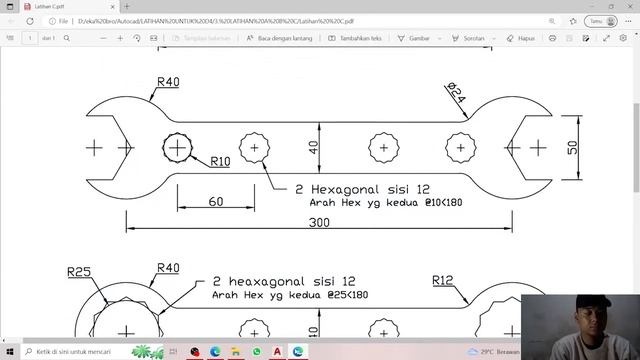Rotate the PDF page
This screenshot has height=360, width=640.
[137, 38]
